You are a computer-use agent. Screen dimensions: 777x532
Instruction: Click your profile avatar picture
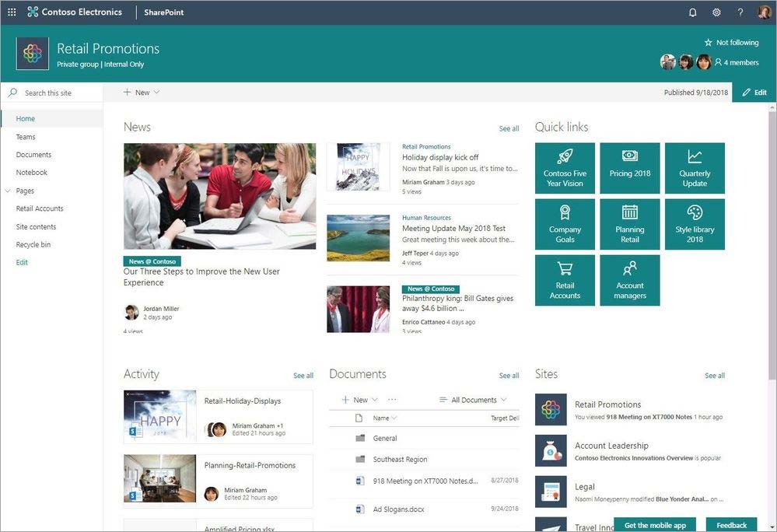pos(765,12)
